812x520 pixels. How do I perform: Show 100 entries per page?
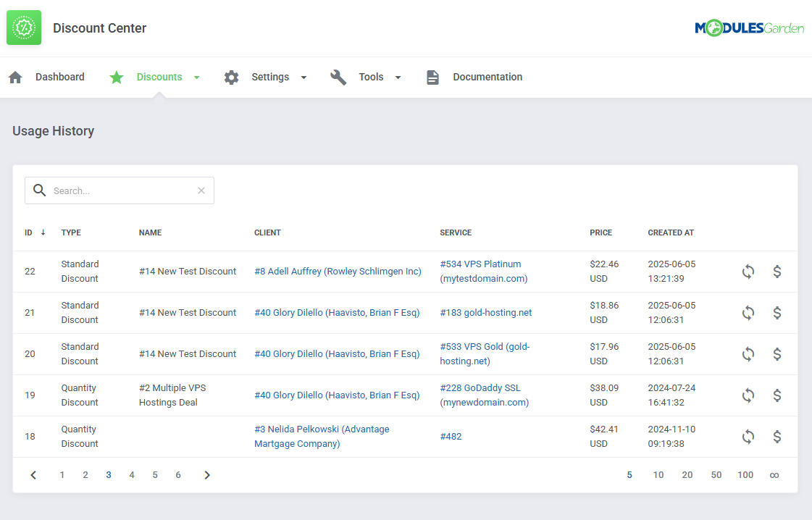pos(745,475)
